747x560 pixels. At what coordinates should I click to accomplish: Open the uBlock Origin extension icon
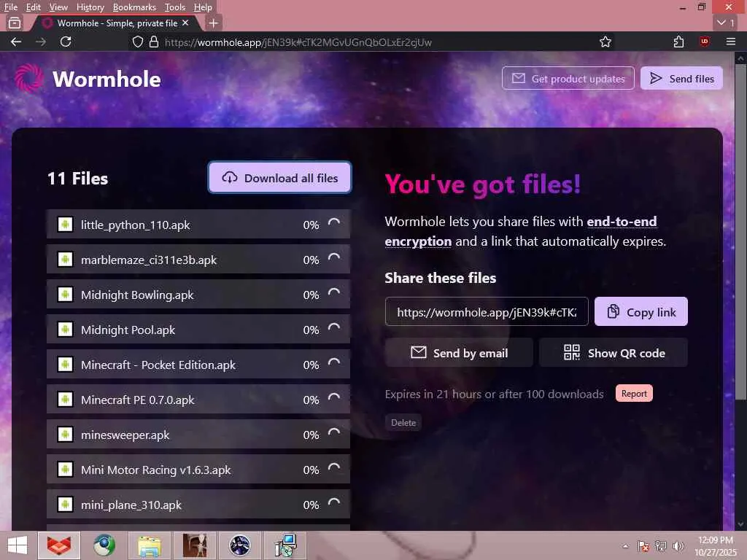[705, 42]
